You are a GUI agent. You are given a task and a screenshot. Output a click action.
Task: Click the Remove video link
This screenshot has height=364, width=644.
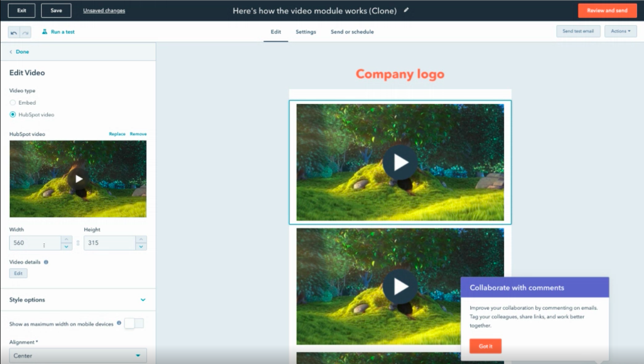coord(138,134)
